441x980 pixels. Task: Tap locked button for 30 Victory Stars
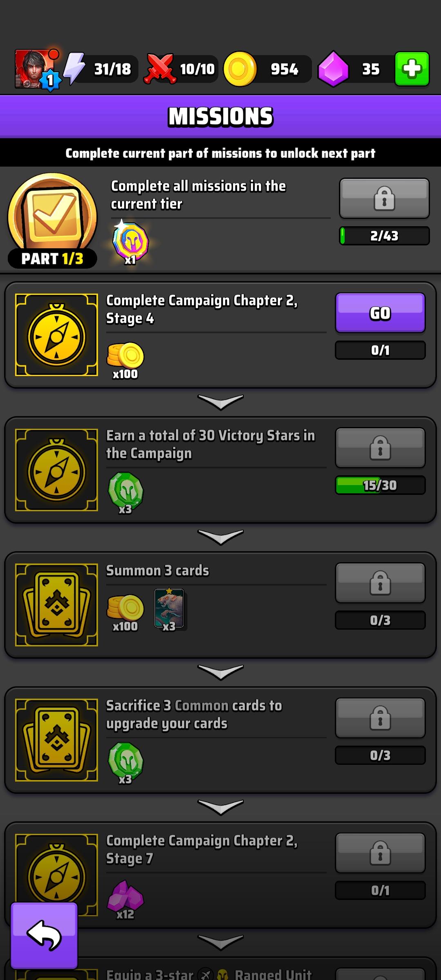coord(380,448)
